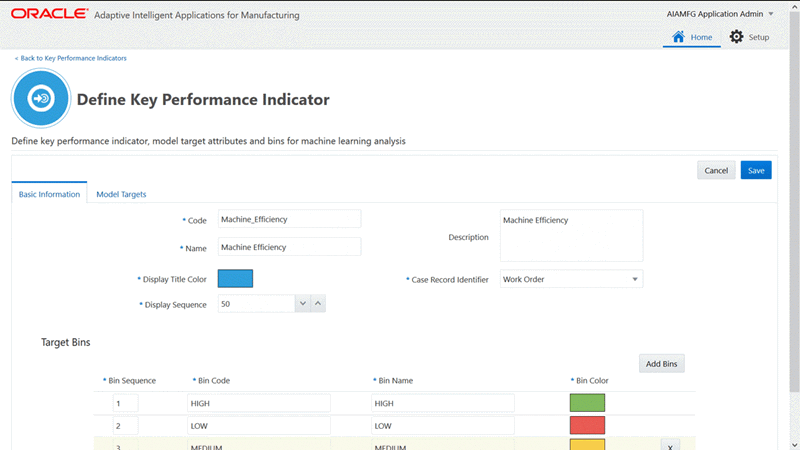Screen dimensions: 800x450
Task: Click the Define KPI round blue icon
Action: [41, 97]
